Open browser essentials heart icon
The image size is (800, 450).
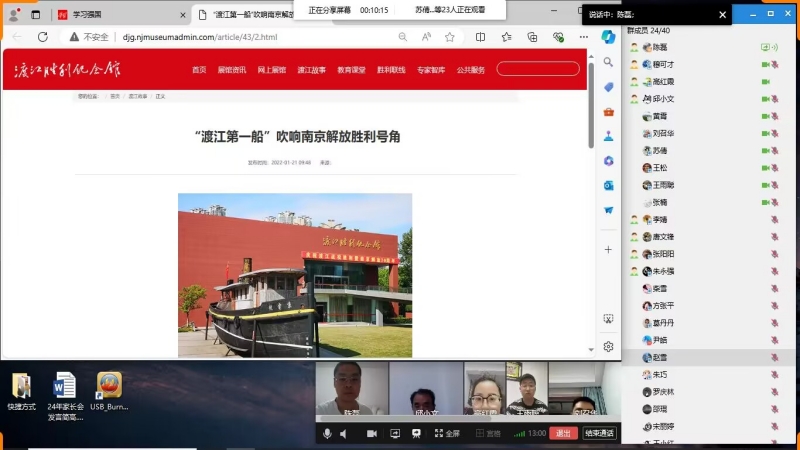click(x=558, y=37)
